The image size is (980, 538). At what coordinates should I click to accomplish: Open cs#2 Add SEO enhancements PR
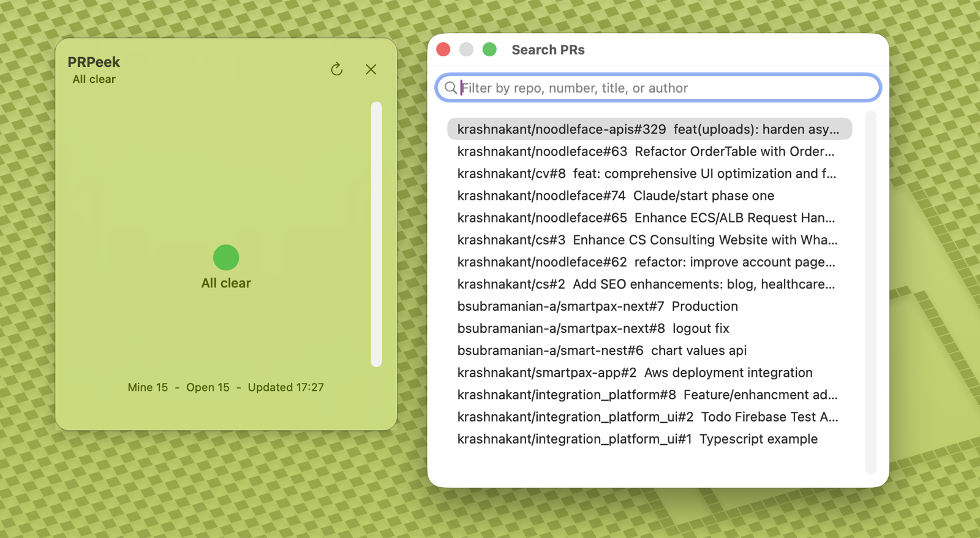[x=649, y=284]
